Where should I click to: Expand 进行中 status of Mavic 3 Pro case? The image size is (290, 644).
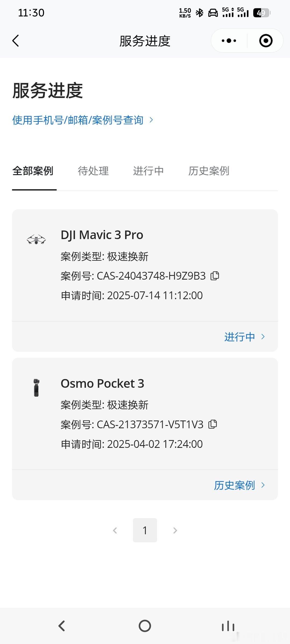point(245,337)
